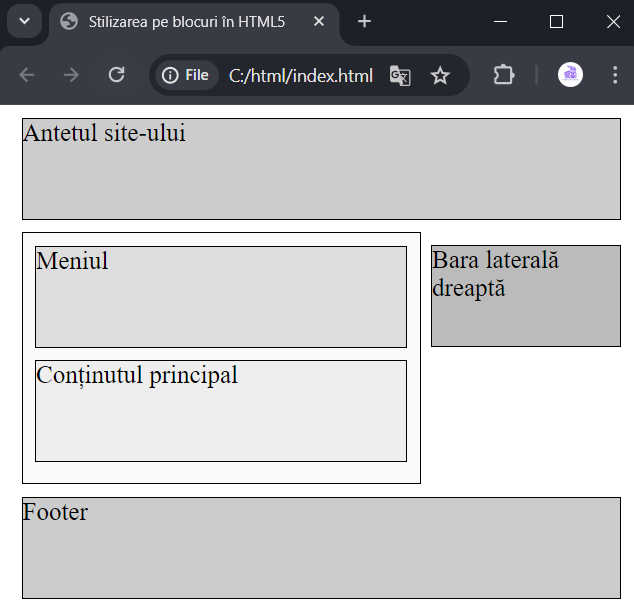Image resolution: width=634 pixels, height=614 pixels.
Task: Open the user profile avatar
Action: coord(570,75)
